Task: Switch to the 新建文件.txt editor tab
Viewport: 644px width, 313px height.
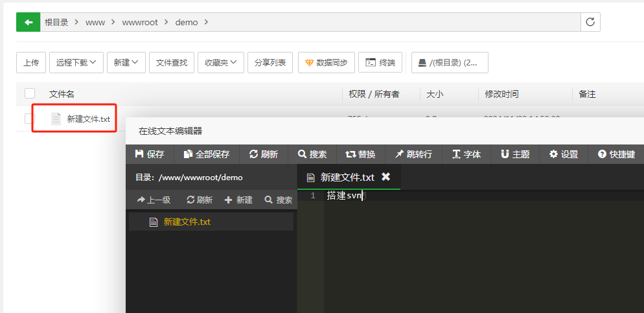Action: tap(341, 177)
